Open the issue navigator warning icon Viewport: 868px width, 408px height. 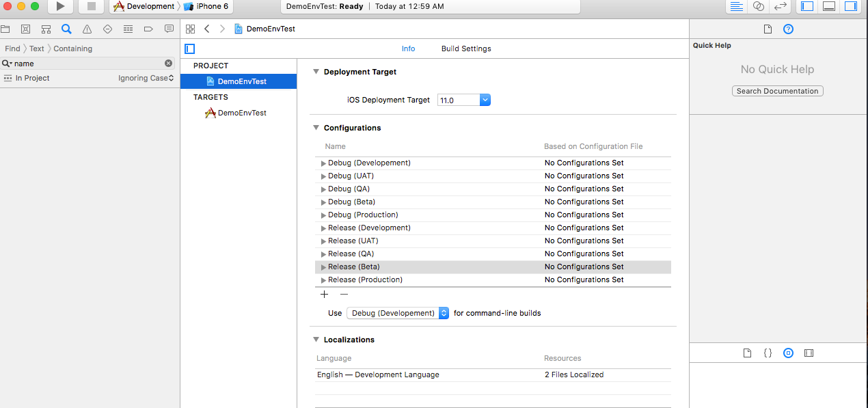(x=87, y=29)
